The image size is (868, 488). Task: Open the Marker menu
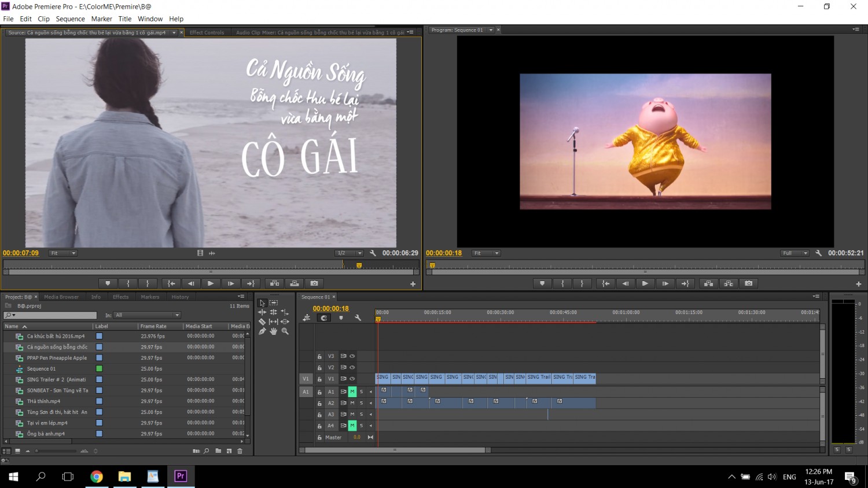coord(101,19)
